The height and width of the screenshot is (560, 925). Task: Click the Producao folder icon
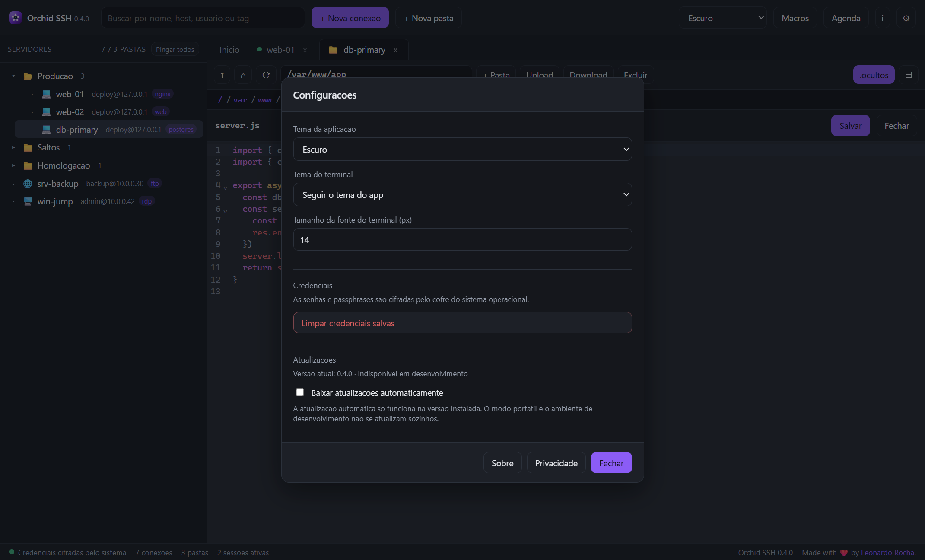point(28,76)
